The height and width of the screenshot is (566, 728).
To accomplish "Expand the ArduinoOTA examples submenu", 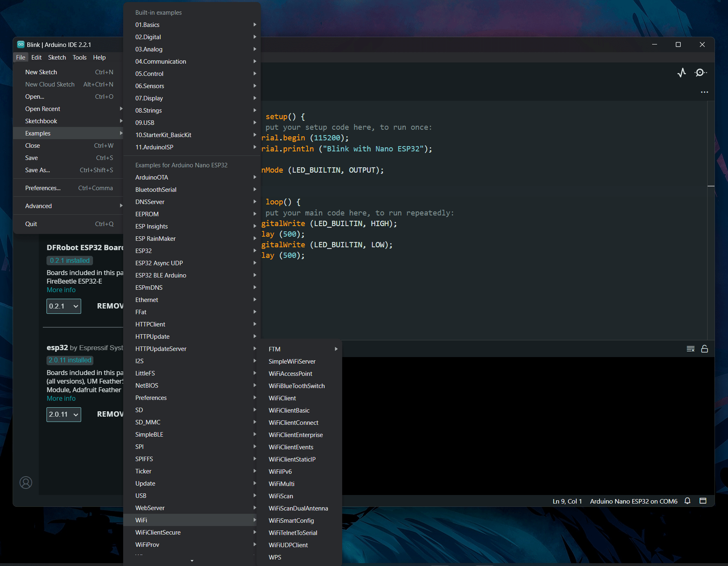I will click(192, 178).
